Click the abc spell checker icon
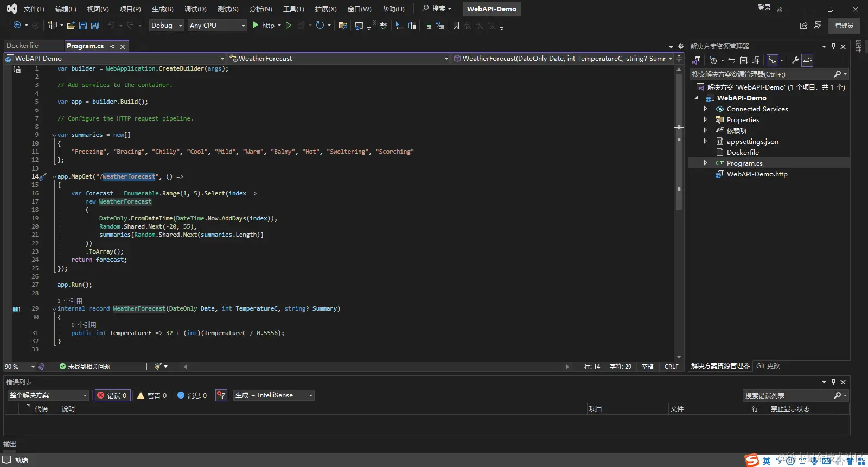The width and height of the screenshot is (868, 467). coord(383,25)
